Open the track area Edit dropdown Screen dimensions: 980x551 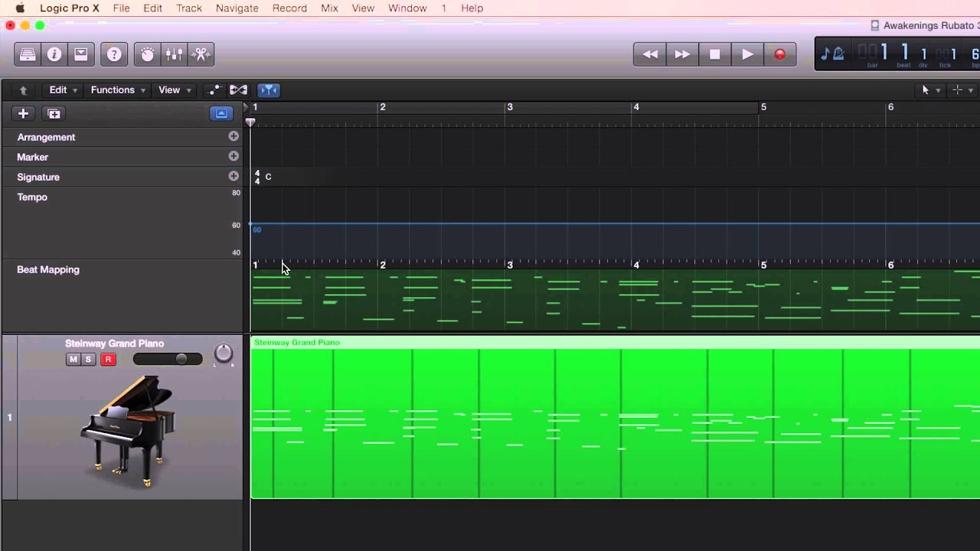click(64, 90)
